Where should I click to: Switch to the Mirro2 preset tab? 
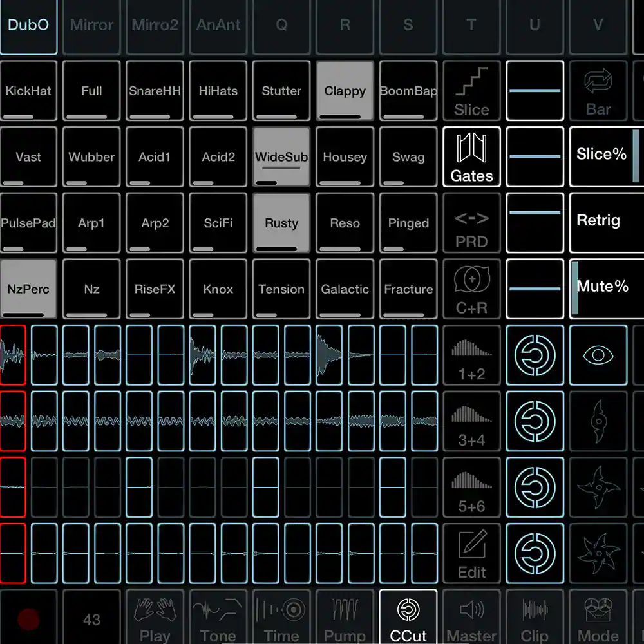[x=155, y=26]
